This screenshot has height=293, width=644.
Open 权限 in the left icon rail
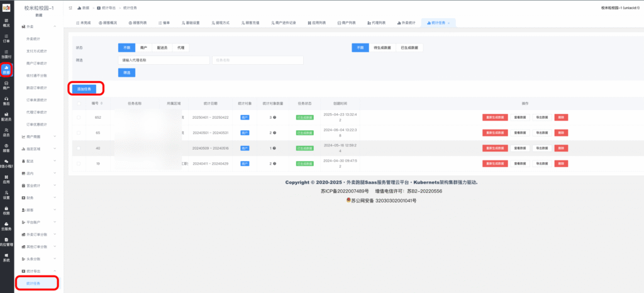6,211
